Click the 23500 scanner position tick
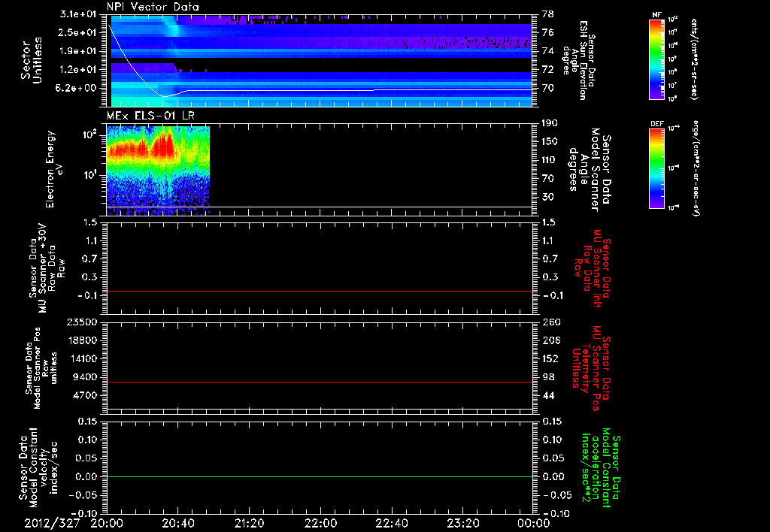This screenshot has height=532, width=770. tap(83, 322)
